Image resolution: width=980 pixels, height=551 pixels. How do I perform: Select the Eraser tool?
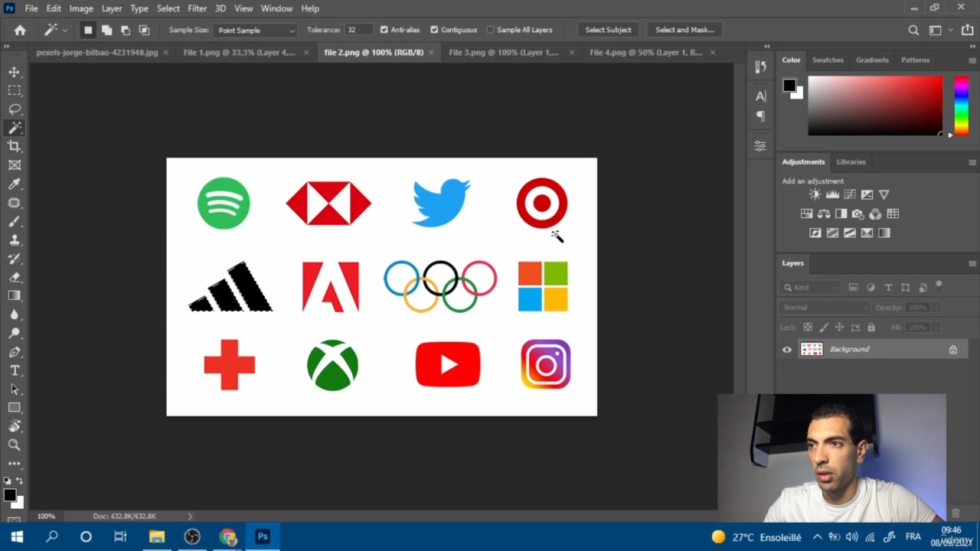tap(15, 277)
